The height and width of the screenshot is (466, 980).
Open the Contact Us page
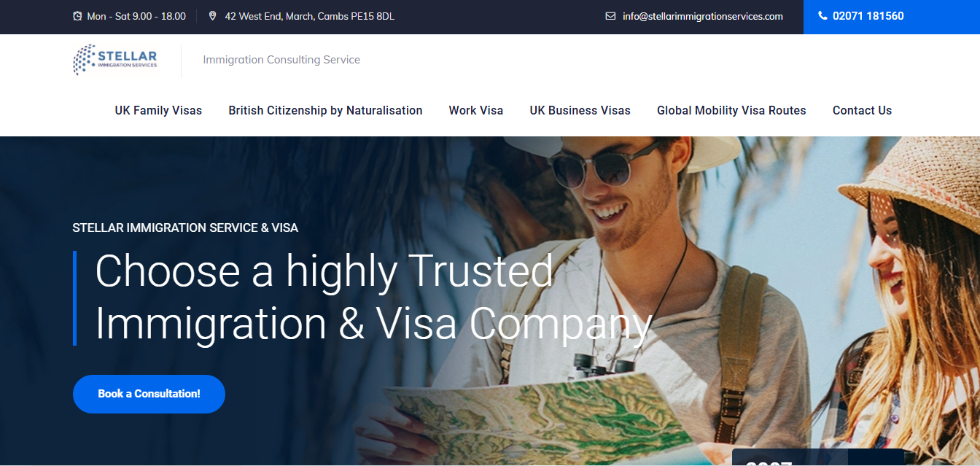[x=862, y=111]
